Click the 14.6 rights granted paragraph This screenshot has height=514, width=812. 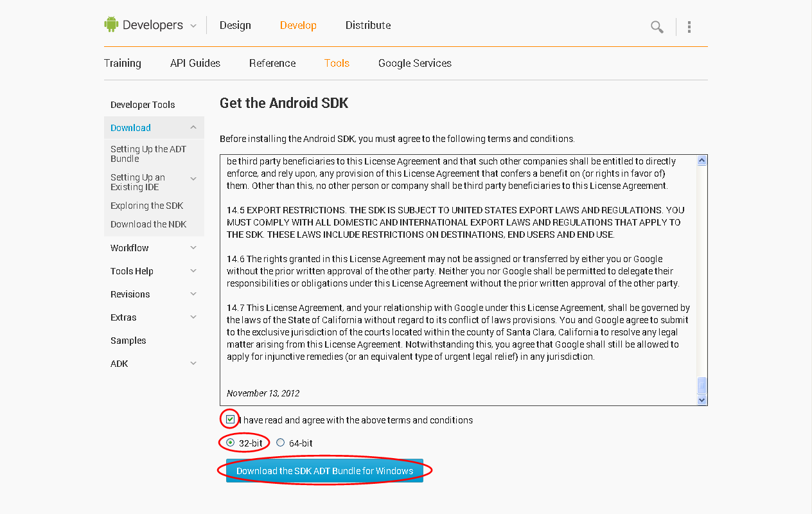[x=453, y=271]
